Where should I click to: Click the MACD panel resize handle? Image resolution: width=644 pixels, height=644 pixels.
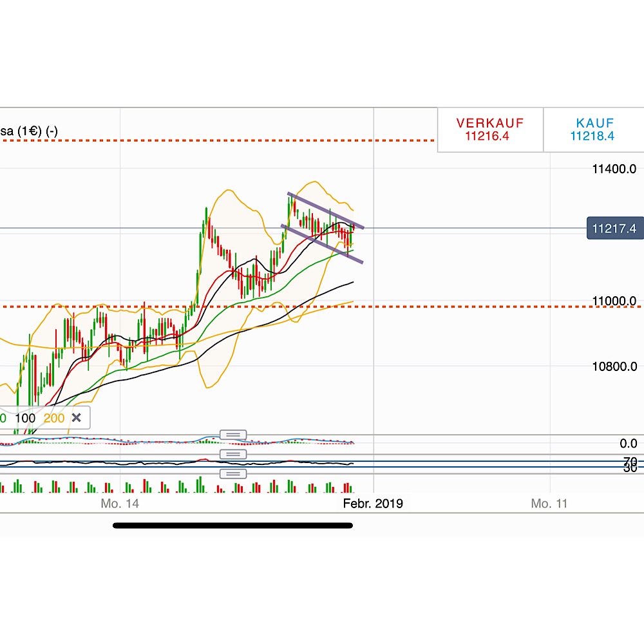[x=233, y=434]
